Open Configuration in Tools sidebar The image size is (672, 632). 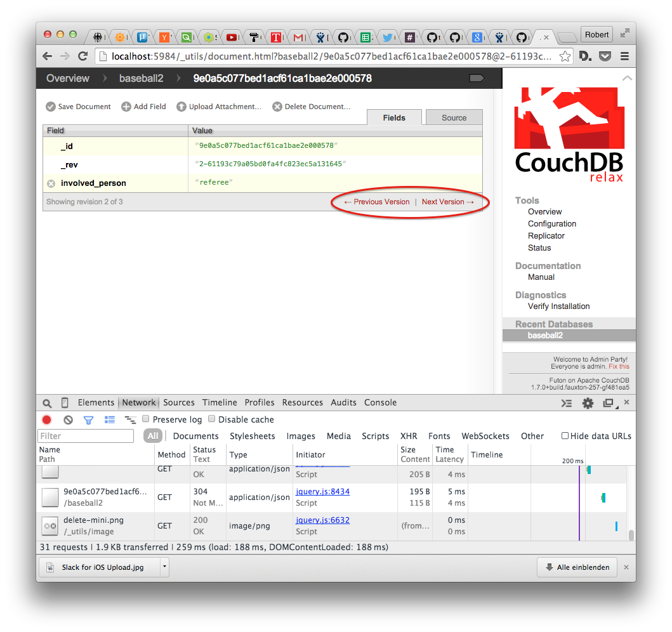(551, 223)
